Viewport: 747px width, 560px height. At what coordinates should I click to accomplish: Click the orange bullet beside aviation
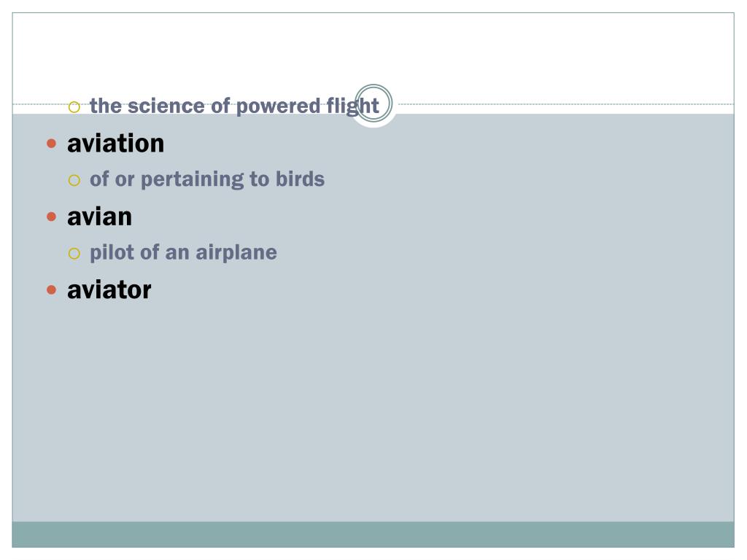pos(52,144)
